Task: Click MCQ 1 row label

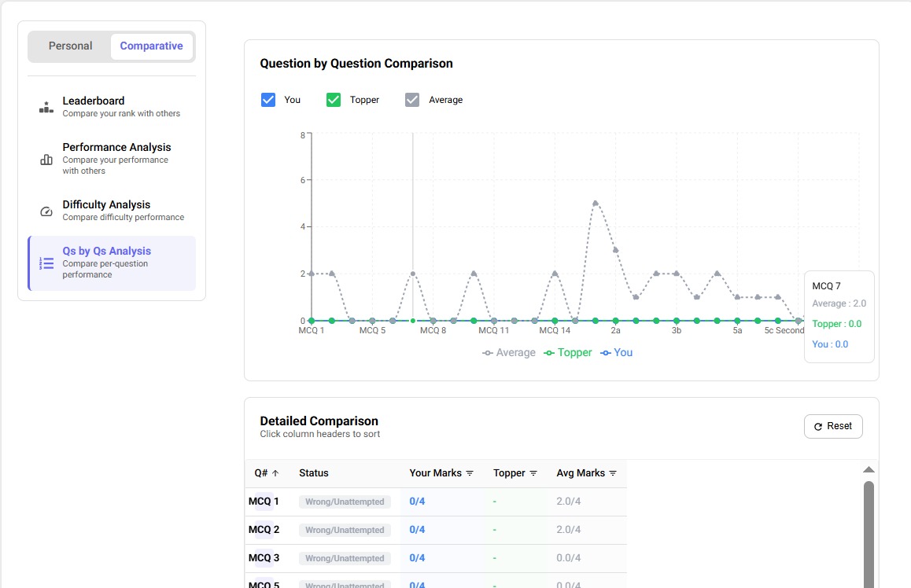Action: click(x=264, y=502)
